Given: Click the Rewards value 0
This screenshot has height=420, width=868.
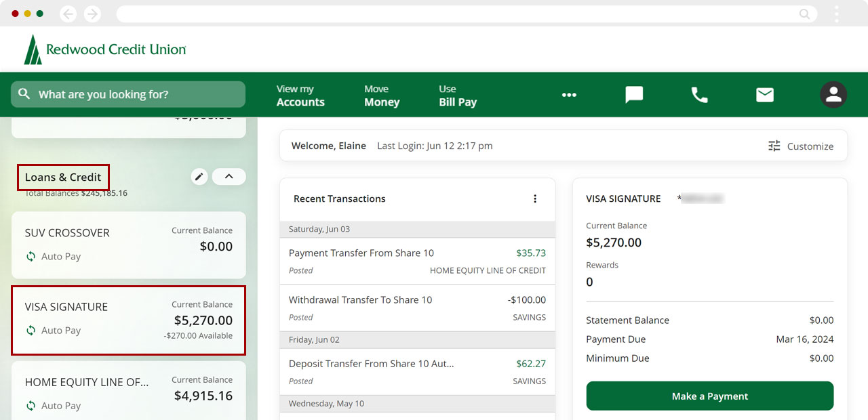Looking at the screenshot, I should tap(589, 282).
